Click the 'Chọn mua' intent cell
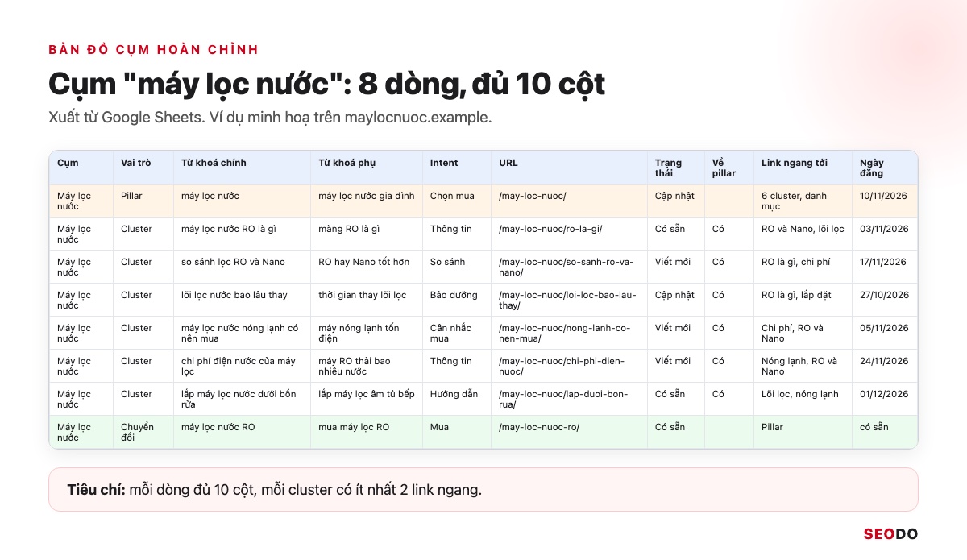The image size is (967, 560). [456, 201]
